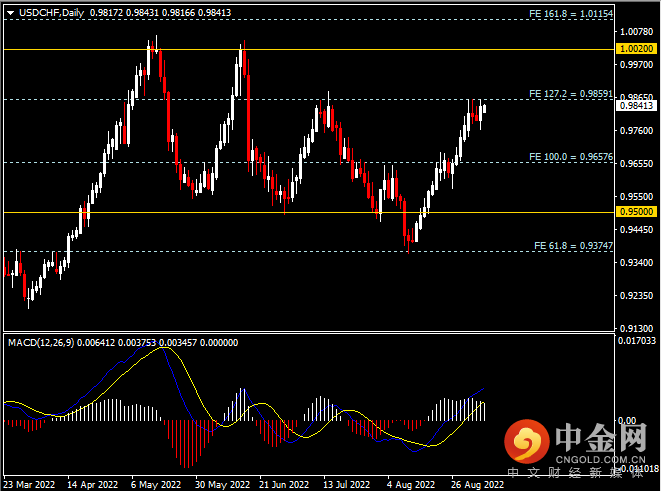Viewport: 661px width, 491px height.
Task: Click the FE 127.2 = 0.98591 label
Action: [x=571, y=94]
